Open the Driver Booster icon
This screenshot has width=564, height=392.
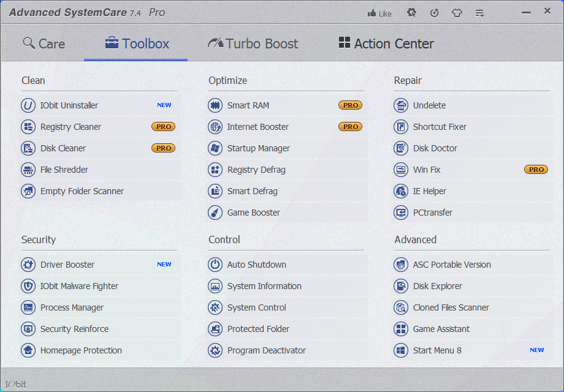tap(28, 265)
